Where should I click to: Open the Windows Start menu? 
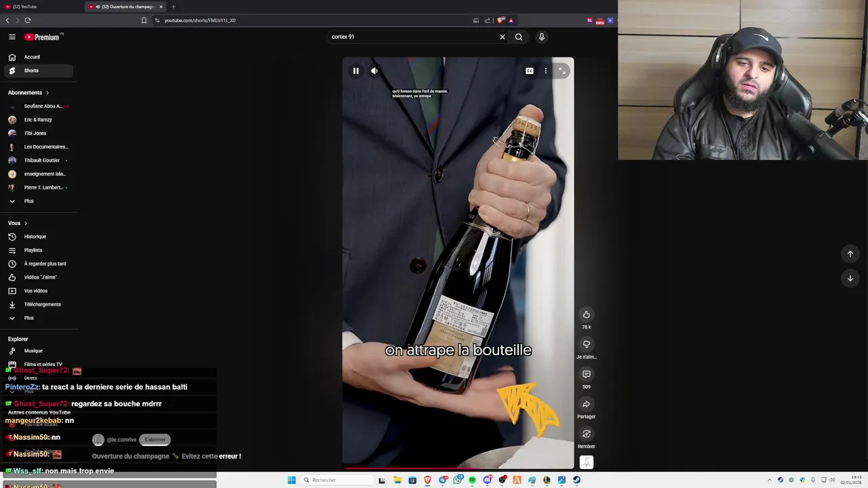tap(292, 480)
